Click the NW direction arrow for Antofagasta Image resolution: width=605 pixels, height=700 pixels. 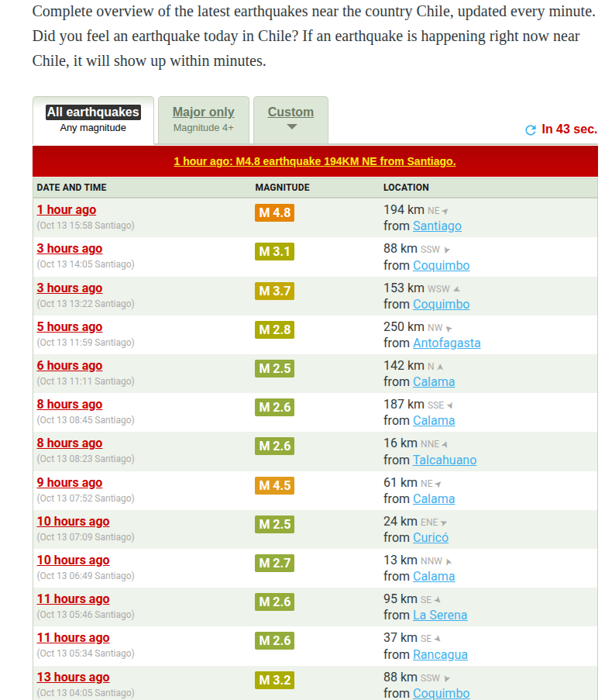pos(449,328)
